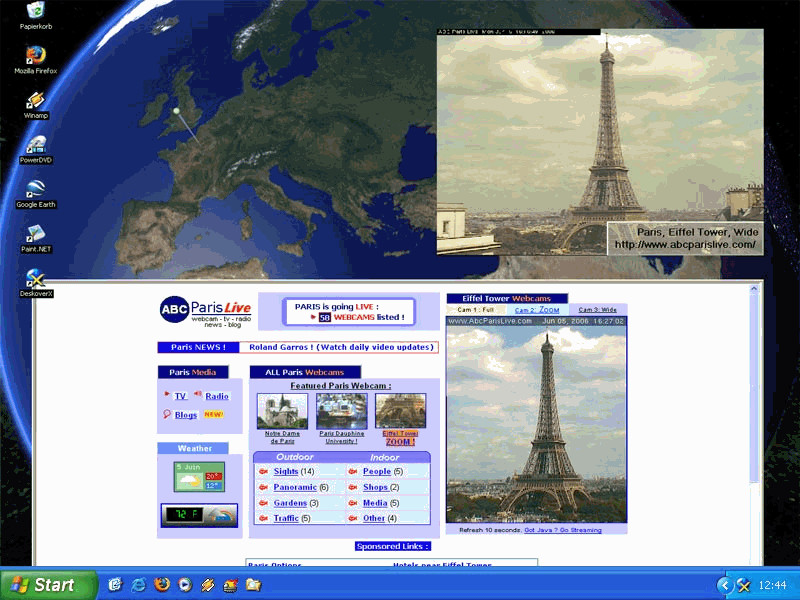This screenshot has height=600, width=800.
Task: Select the Cam 2: Zoom tab
Action: coord(537,310)
